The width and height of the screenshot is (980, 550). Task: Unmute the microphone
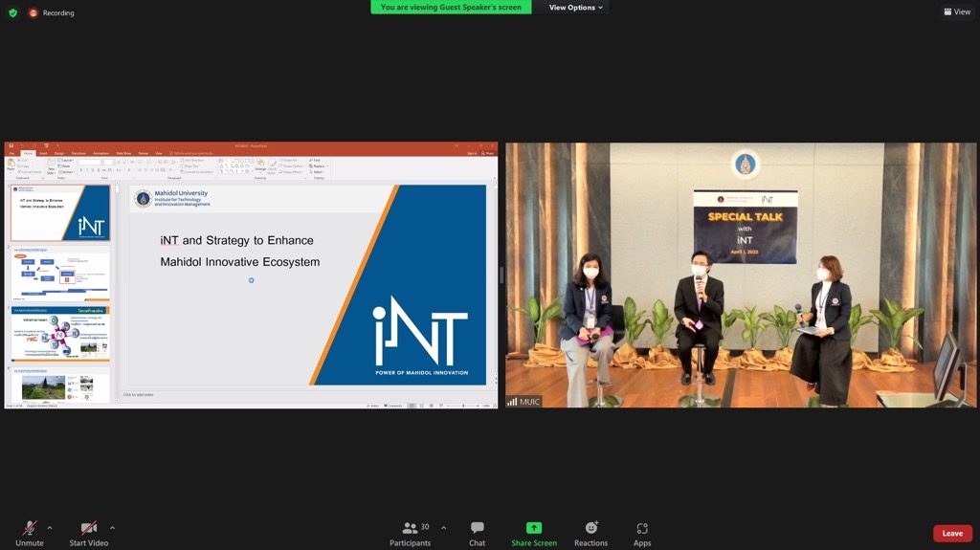click(30, 535)
